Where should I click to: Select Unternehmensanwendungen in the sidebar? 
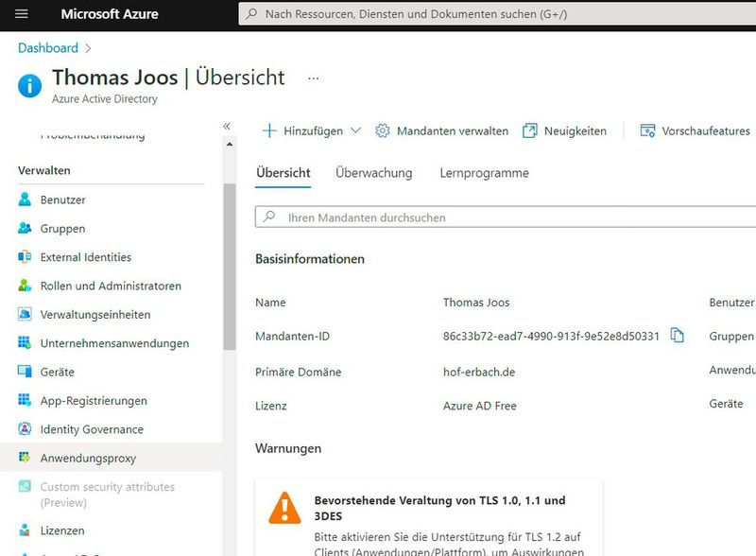tap(106, 342)
